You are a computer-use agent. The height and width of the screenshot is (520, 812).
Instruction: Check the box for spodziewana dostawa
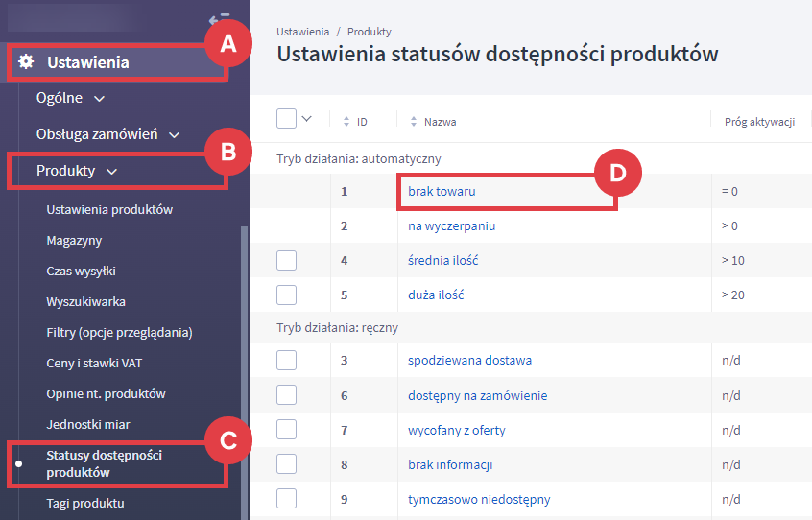click(286, 360)
